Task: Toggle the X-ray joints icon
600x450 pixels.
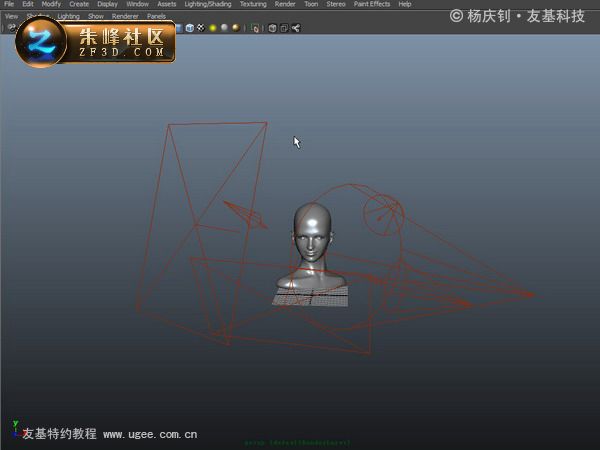Action: 295,28
